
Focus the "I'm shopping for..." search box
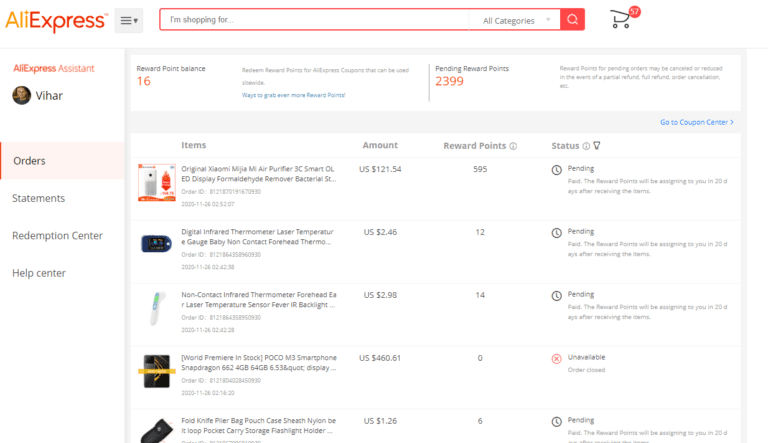click(x=314, y=20)
